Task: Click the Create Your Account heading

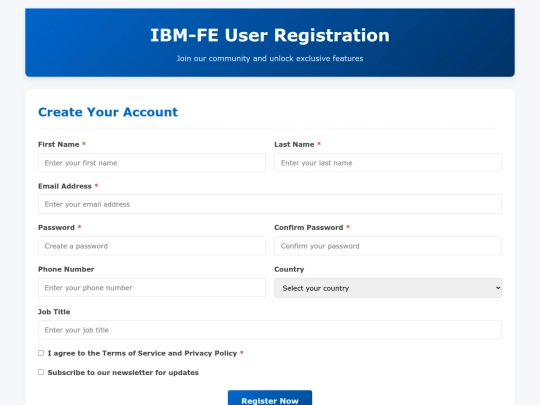Action: (x=108, y=112)
